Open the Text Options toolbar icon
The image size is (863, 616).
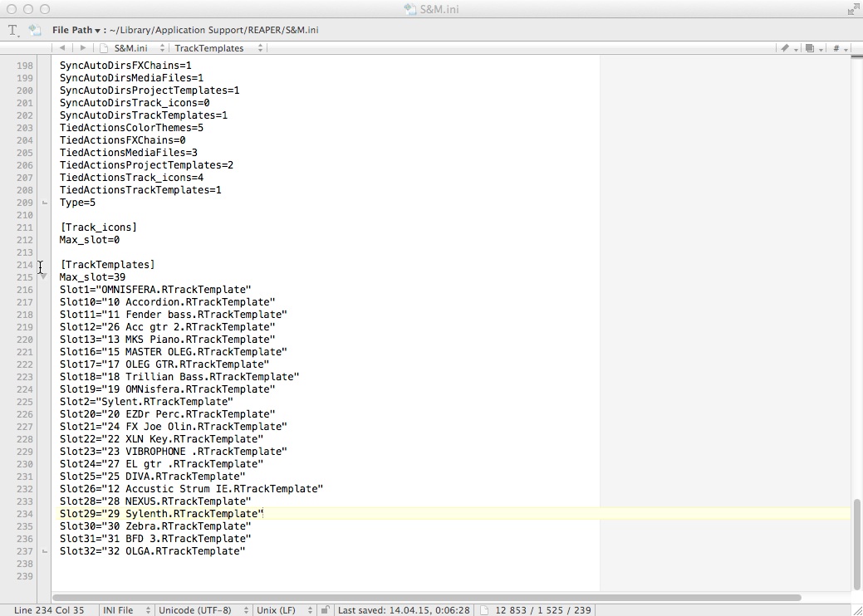click(x=14, y=30)
